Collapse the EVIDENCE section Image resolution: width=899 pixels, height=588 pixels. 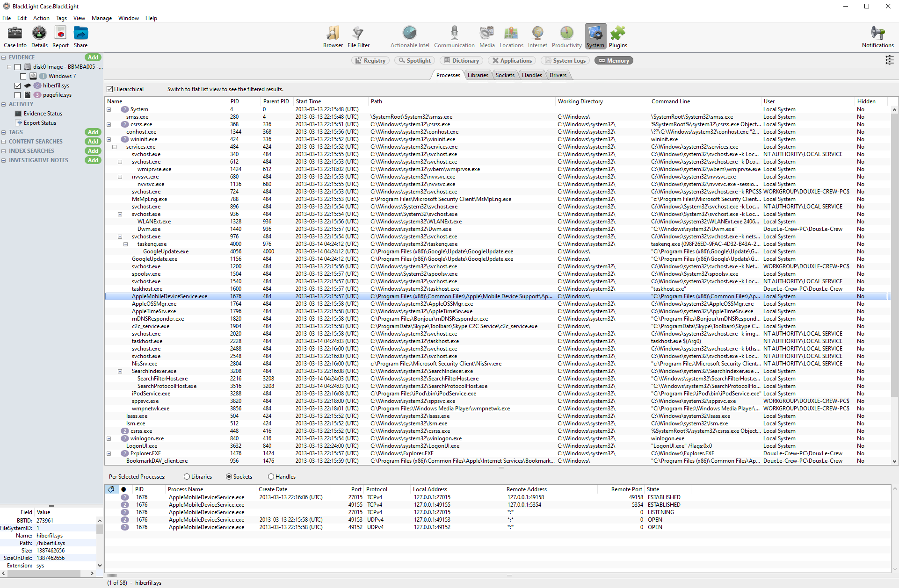[4, 57]
